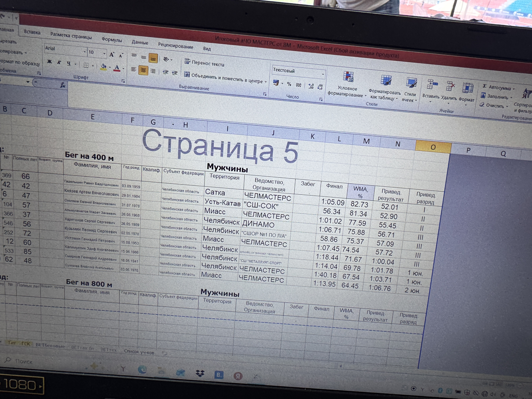Screen dimensions: 532x399
Task: Click Перенос текста wrap text button
Action: click(204, 63)
